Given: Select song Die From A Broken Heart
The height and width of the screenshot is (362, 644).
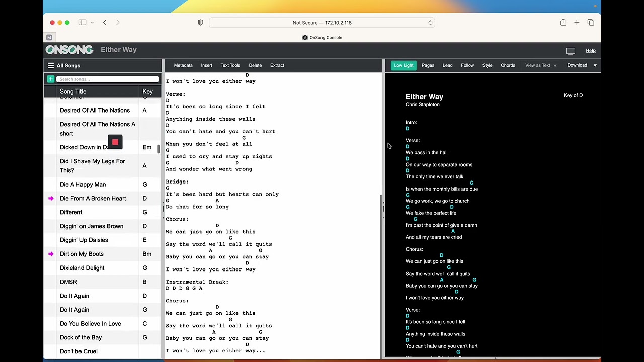Looking at the screenshot, I should (x=93, y=199).
